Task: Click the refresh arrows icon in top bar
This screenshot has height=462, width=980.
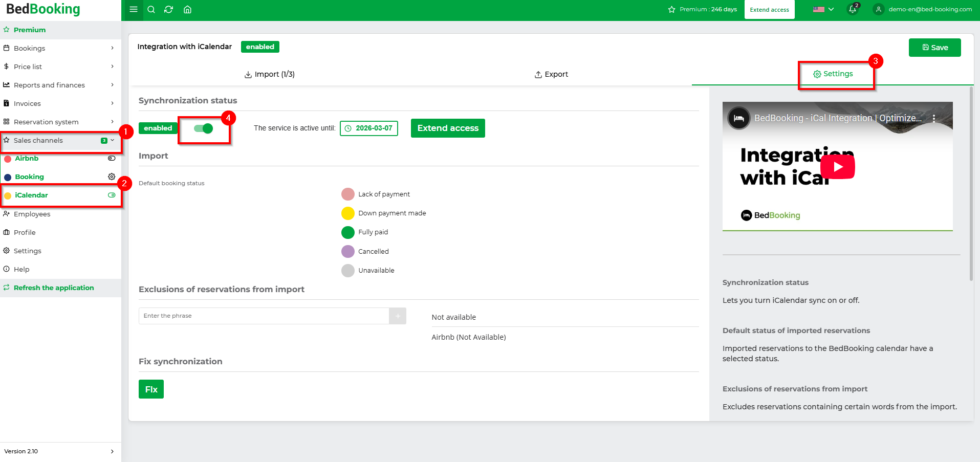Action: (168, 9)
